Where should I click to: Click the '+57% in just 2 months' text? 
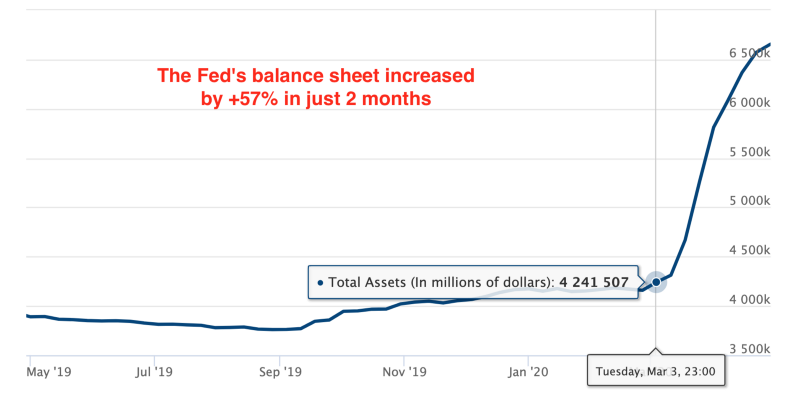pyautogui.click(x=330, y=98)
